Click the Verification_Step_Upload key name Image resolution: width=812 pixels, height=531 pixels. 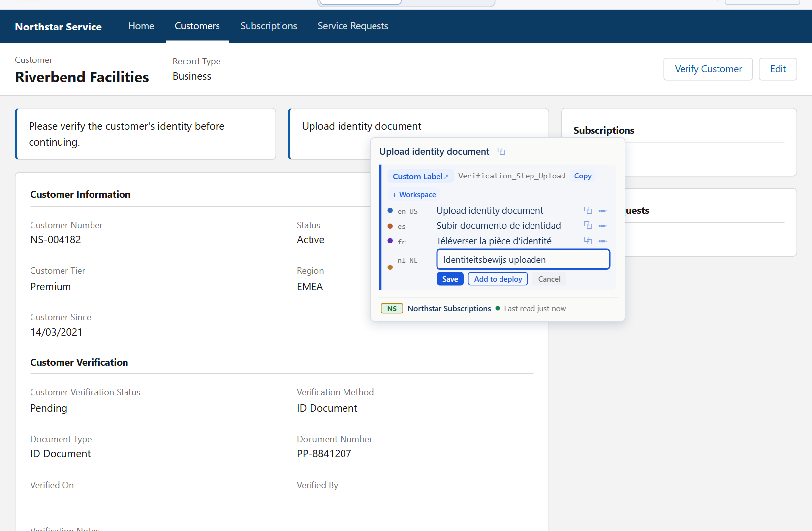pyautogui.click(x=512, y=176)
